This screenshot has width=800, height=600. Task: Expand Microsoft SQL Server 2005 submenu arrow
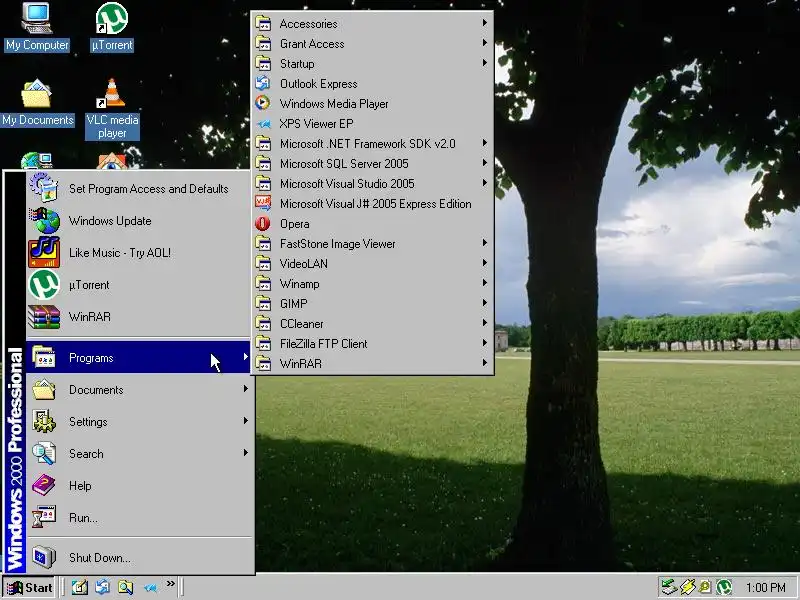[485, 163]
